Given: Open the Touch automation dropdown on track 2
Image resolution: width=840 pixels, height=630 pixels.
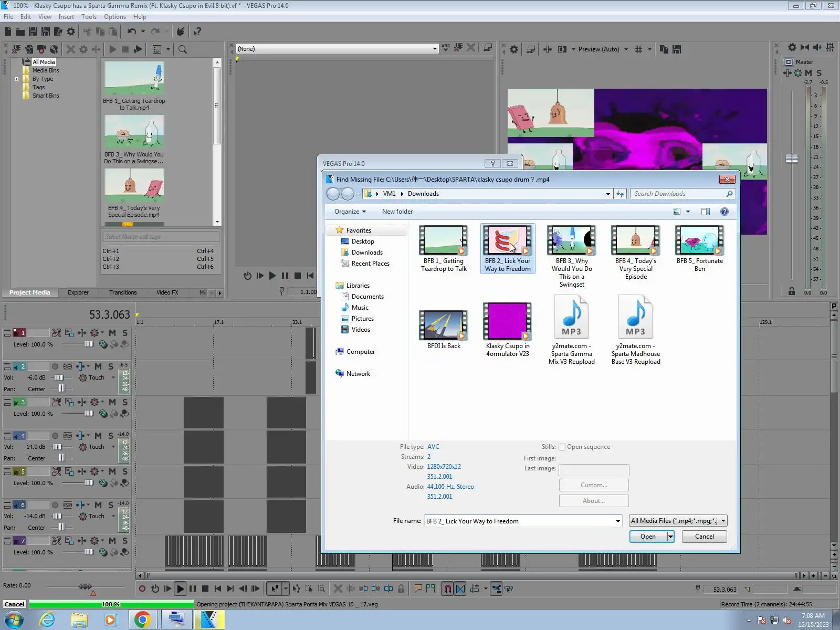Looking at the screenshot, I should [x=113, y=377].
